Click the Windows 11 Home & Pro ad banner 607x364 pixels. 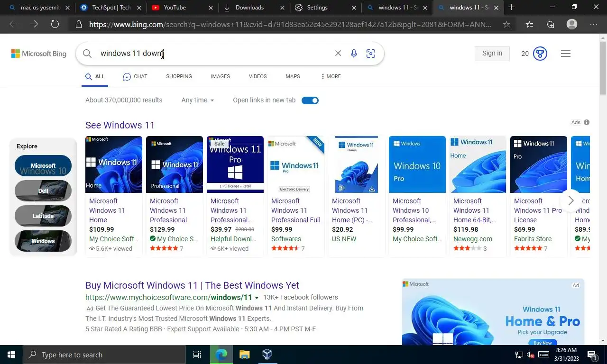click(x=493, y=312)
